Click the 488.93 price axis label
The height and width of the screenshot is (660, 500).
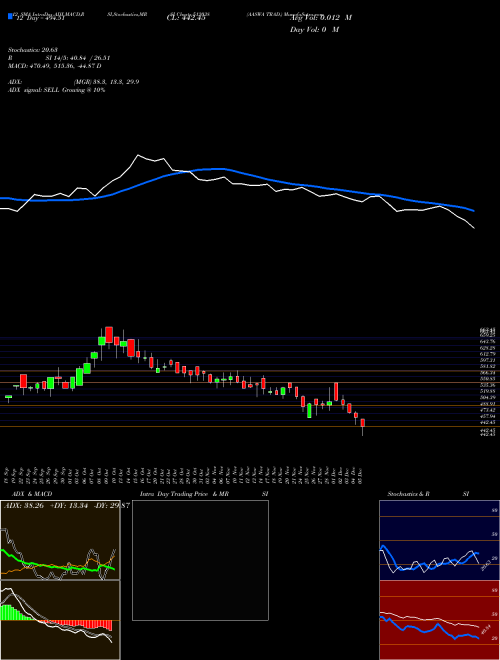[x=489, y=404]
